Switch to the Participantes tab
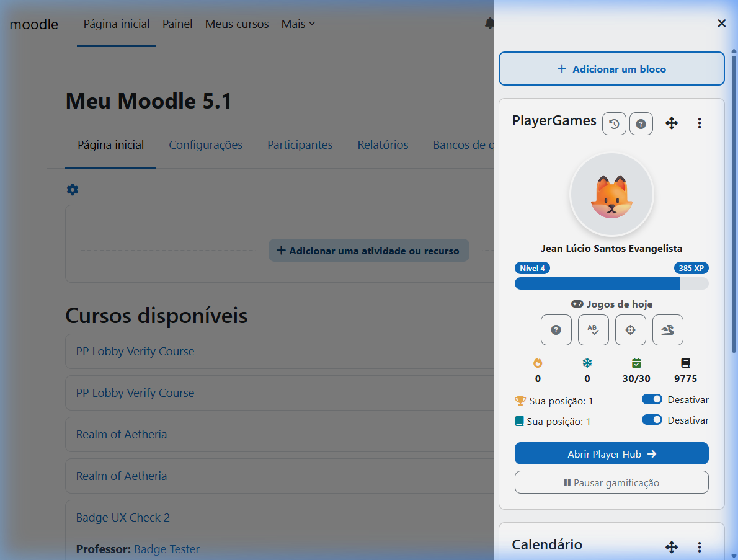This screenshot has height=560, width=738. coord(300,145)
